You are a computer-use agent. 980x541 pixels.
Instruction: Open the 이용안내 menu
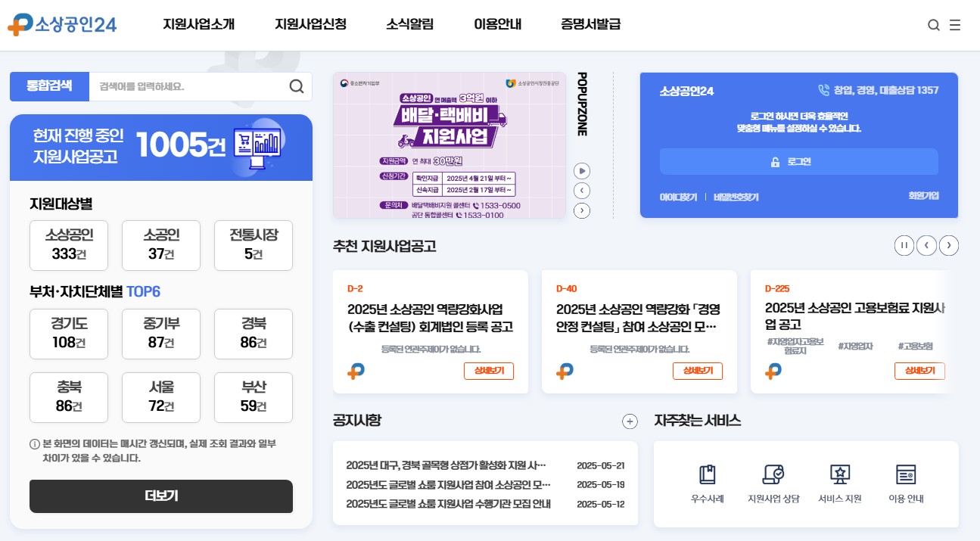[x=497, y=24]
